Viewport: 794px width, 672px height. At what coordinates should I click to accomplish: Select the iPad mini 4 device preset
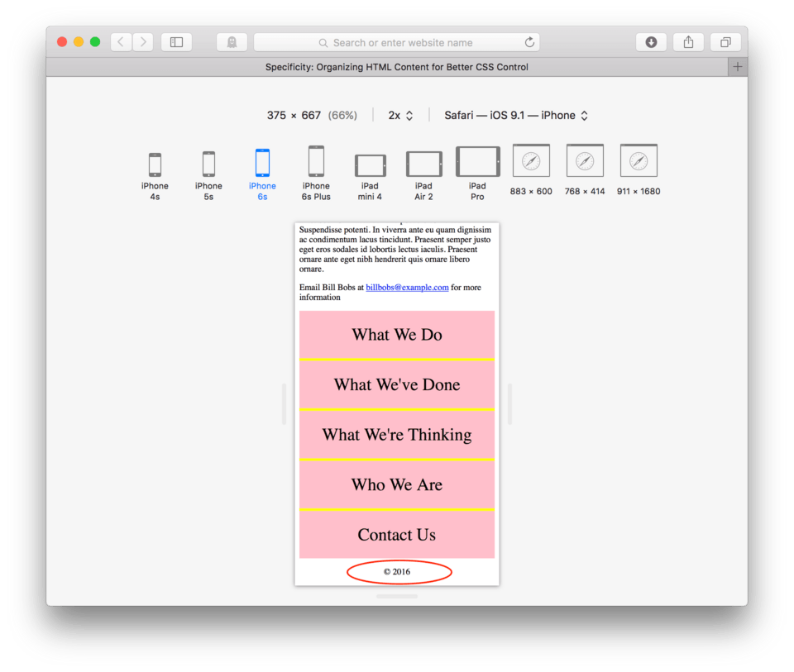370,178
